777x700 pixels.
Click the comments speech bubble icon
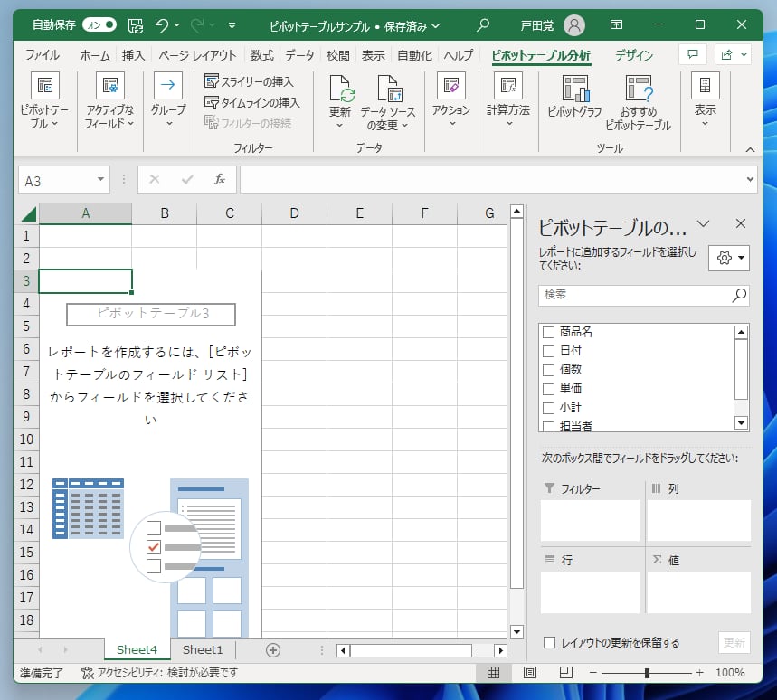(x=692, y=54)
